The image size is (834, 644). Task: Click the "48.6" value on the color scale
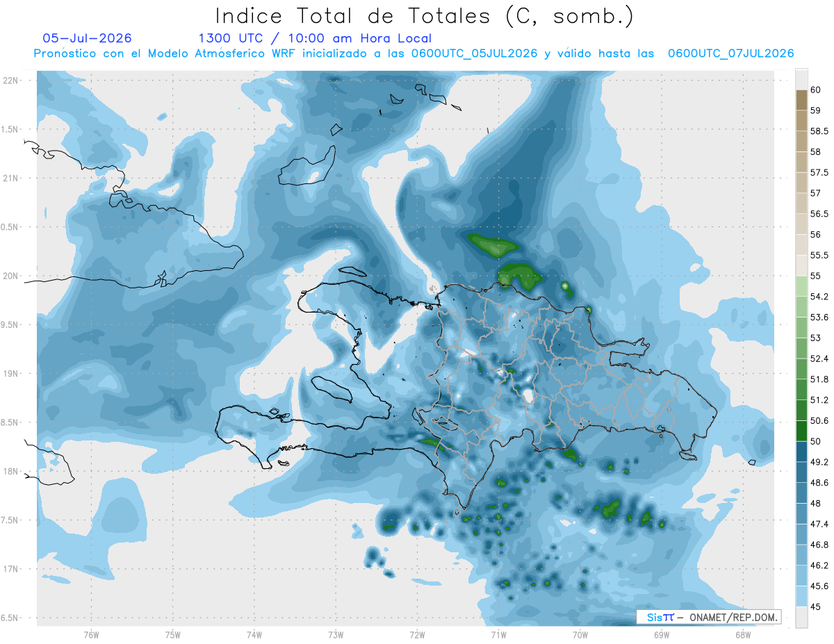[x=819, y=483]
